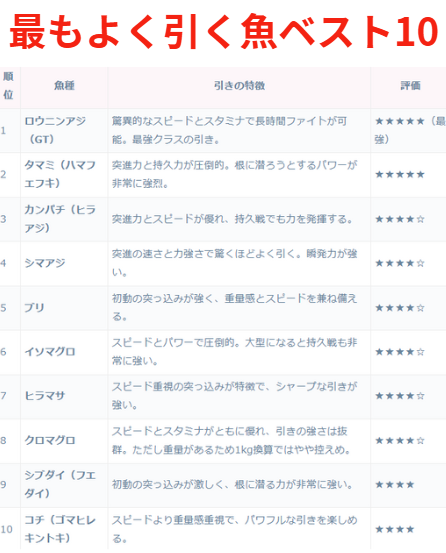The image size is (446, 553).
Task: Click the description starting スピードより重量感重視
Action: 234,529
